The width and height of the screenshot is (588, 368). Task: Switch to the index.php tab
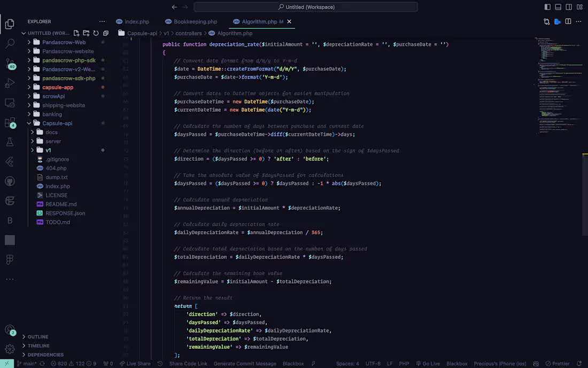coord(133,21)
